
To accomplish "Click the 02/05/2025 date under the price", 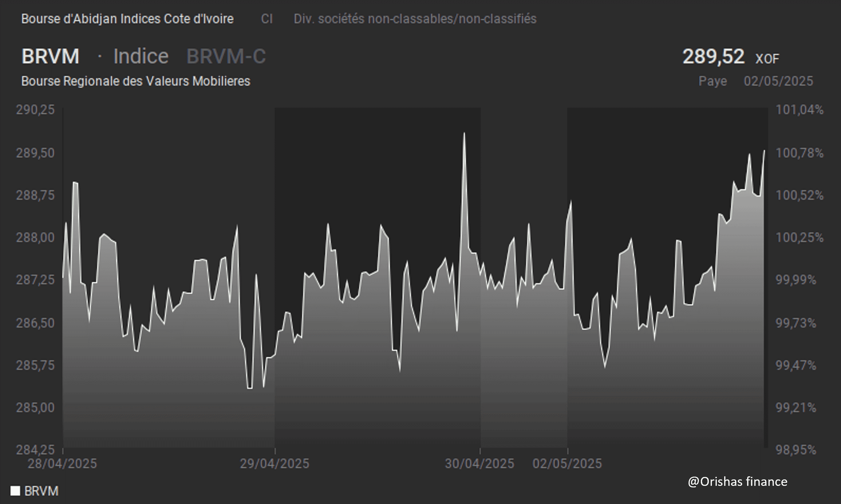I will (x=779, y=81).
